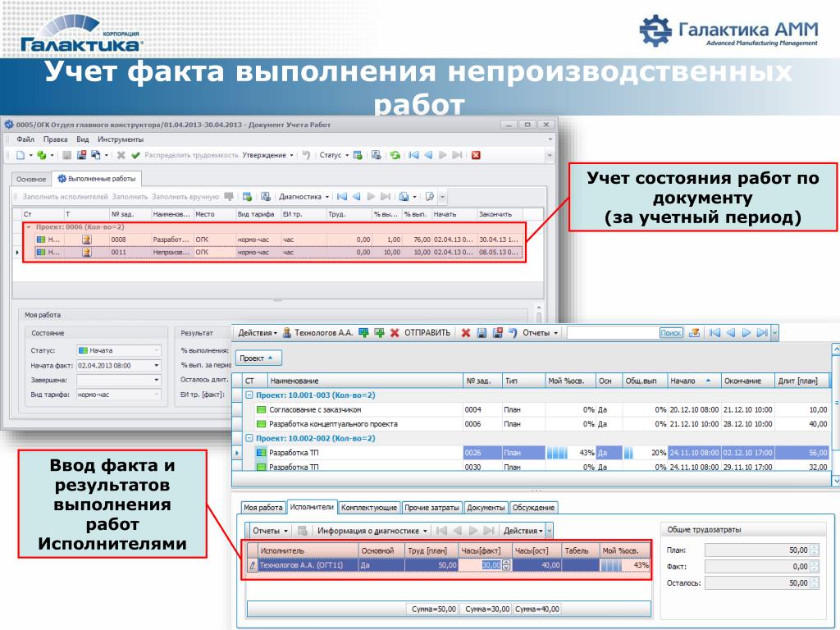Open the Отчеты dropdown in the tasks toolbar

pyautogui.click(x=540, y=333)
